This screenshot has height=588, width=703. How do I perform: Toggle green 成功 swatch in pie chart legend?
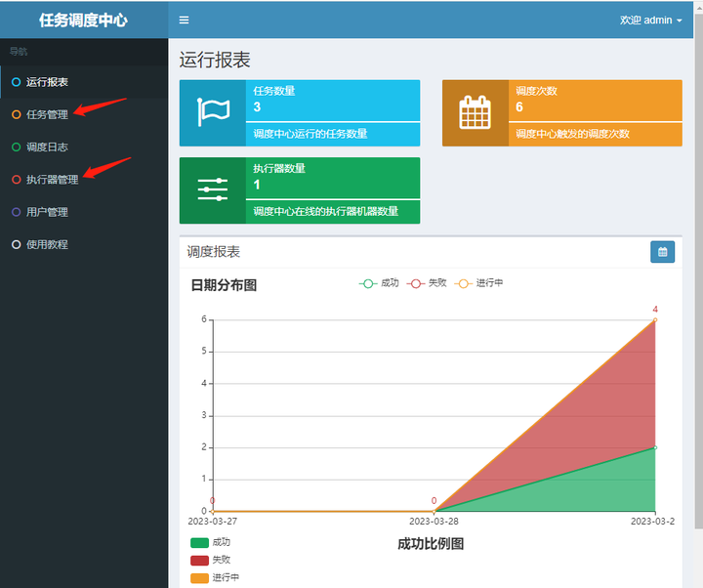click(199, 543)
